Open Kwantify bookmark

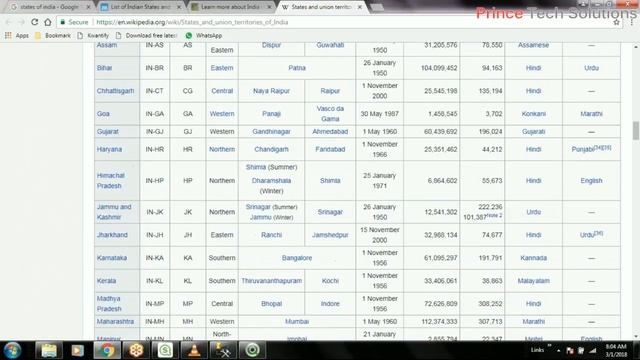pyautogui.click(x=93, y=36)
